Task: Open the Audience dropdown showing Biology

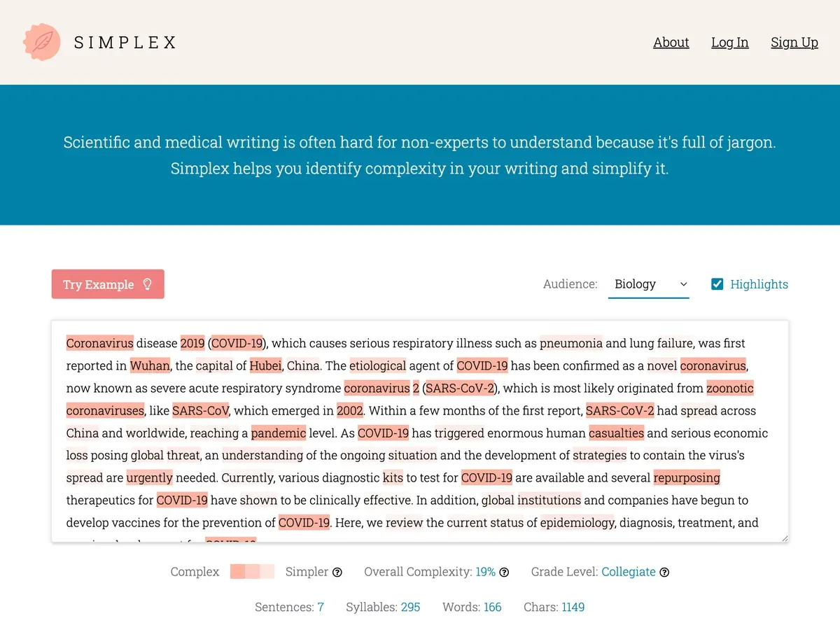Action: (x=647, y=284)
